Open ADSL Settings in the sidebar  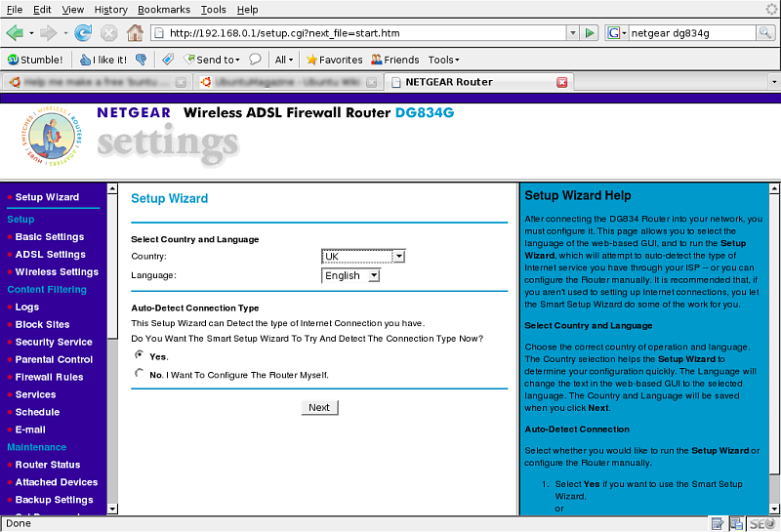click(x=51, y=255)
